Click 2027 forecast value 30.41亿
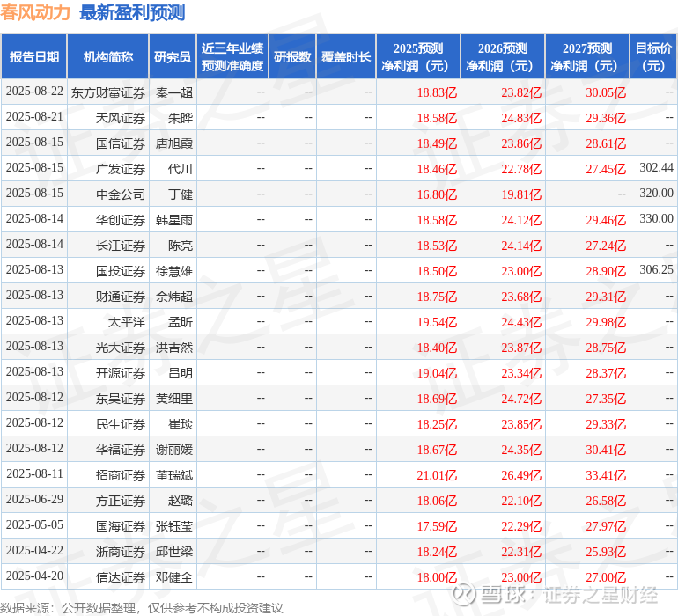This screenshot has width=678, height=616. (x=606, y=450)
